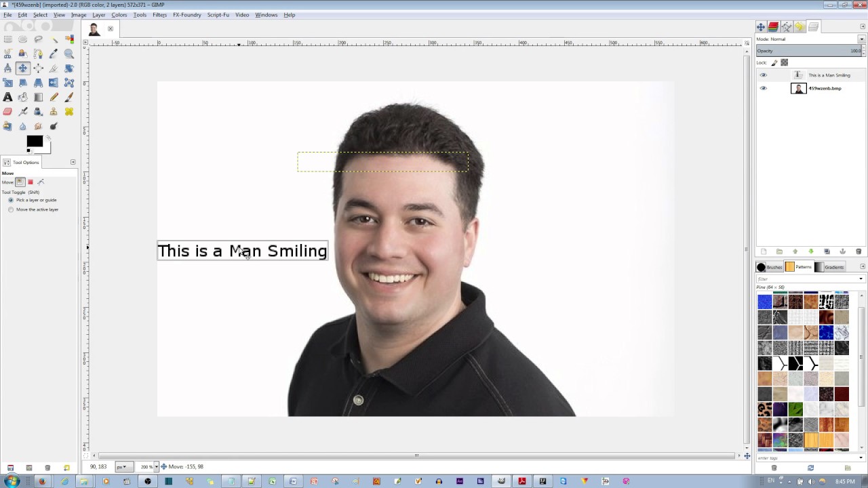This screenshot has height=488, width=868.
Task: Open the layer Mode dropdown
Action: click(x=862, y=39)
